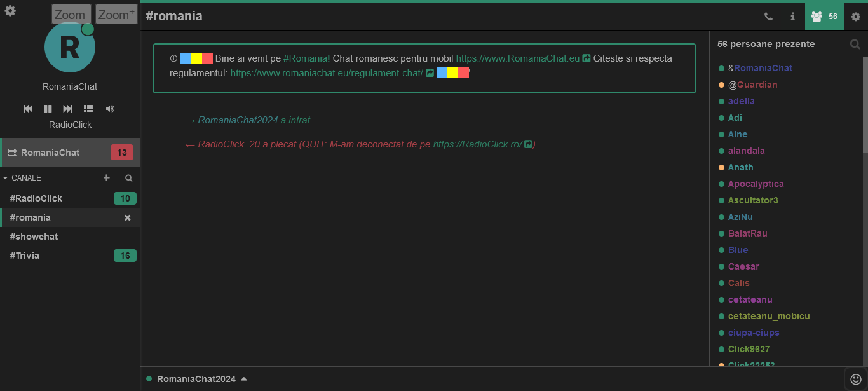
Task: Show channel information via the info icon
Action: 792,17
